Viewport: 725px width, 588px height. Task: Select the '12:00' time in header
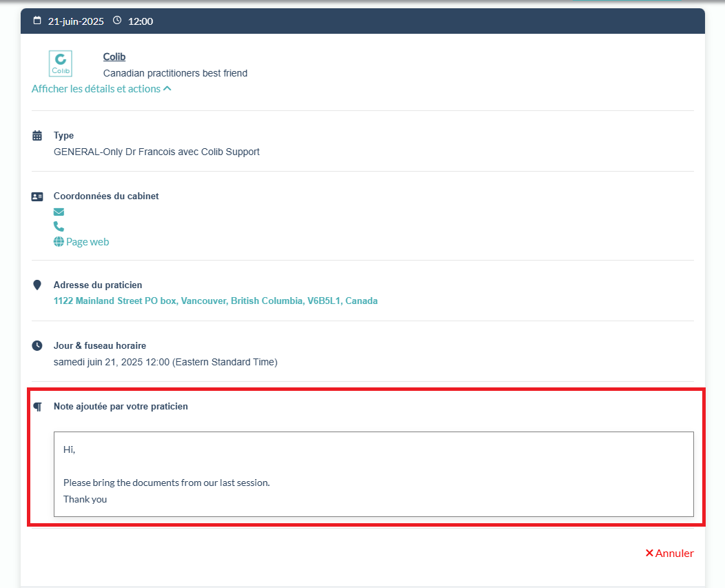click(x=141, y=21)
